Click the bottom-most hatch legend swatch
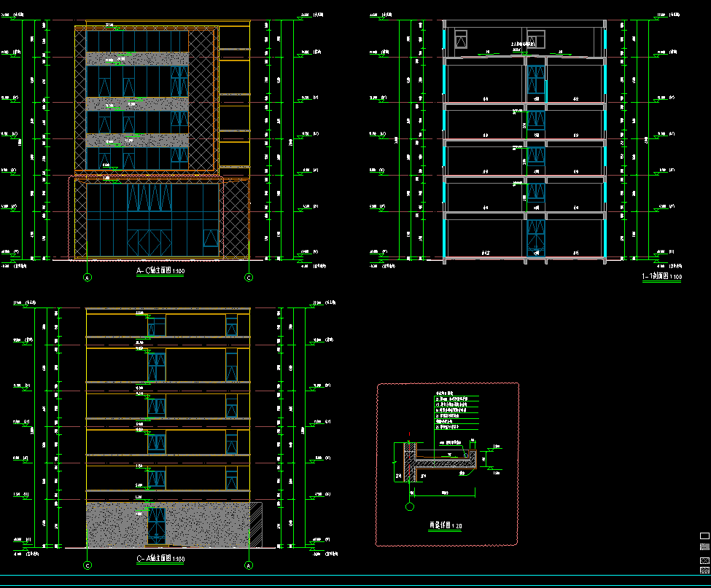 (704, 571)
